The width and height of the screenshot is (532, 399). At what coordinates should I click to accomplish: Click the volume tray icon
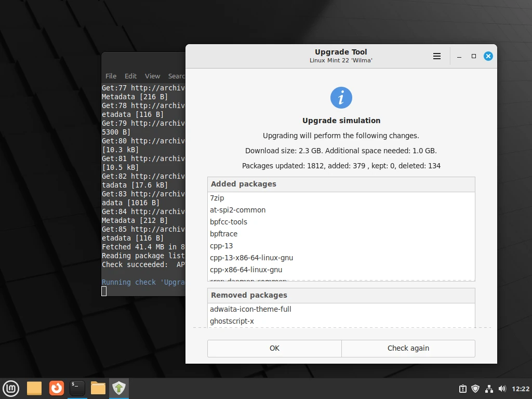pyautogui.click(x=502, y=389)
